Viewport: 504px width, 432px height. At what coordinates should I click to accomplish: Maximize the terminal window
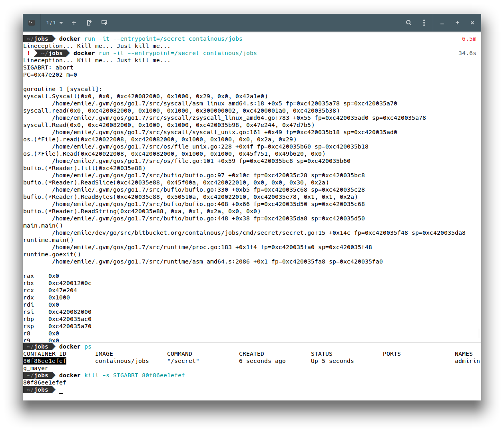click(x=457, y=23)
